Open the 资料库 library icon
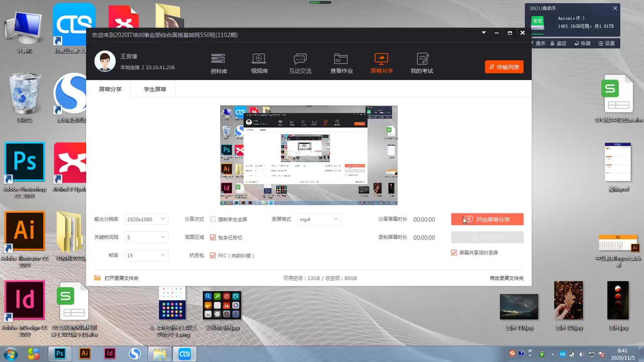The height and width of the screenshot is (362, 644). click(218, 59)
